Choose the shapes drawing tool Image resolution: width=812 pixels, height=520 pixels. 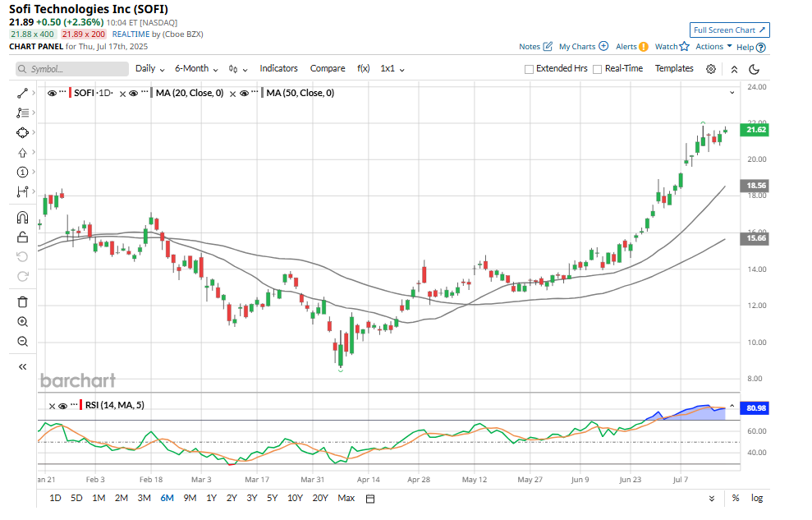coord(22,132)
